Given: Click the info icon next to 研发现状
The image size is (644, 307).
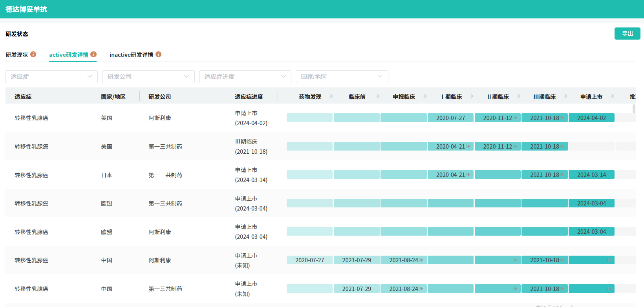Looking at the screenshot, I should click(33, 54).
